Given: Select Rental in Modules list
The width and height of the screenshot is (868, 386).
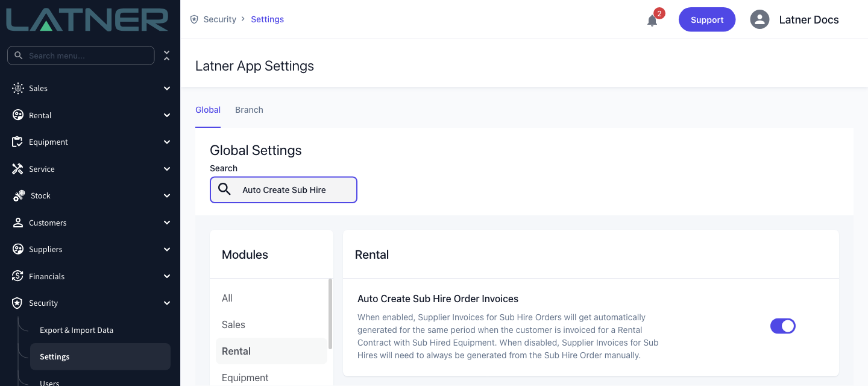Looking at the screenshot, I should click(271, 351).
